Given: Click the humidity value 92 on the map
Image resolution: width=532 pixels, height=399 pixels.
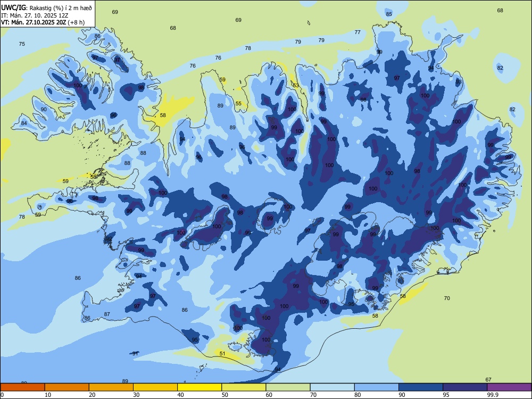Looking at the screenshot, I should [109, 238].
